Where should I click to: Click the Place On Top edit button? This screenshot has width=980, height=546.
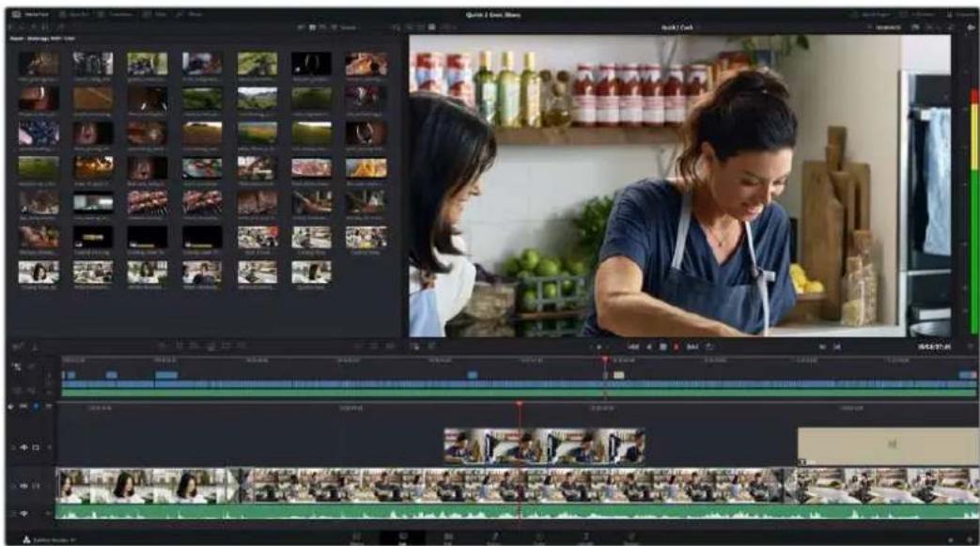tap(226, 346)
